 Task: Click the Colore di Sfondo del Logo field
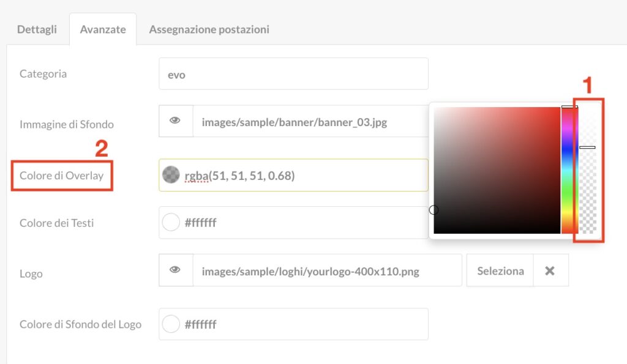pos(293,324)
